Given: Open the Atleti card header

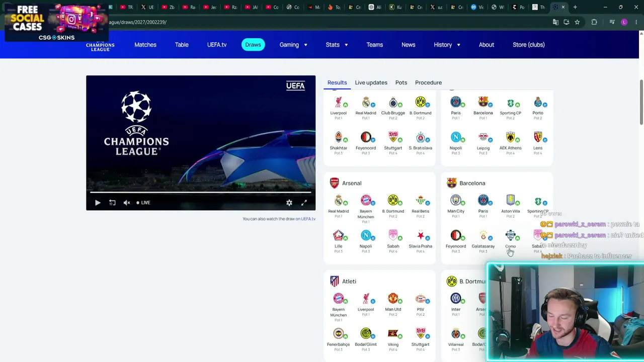Looking at the screenshot, I should 343,281.
